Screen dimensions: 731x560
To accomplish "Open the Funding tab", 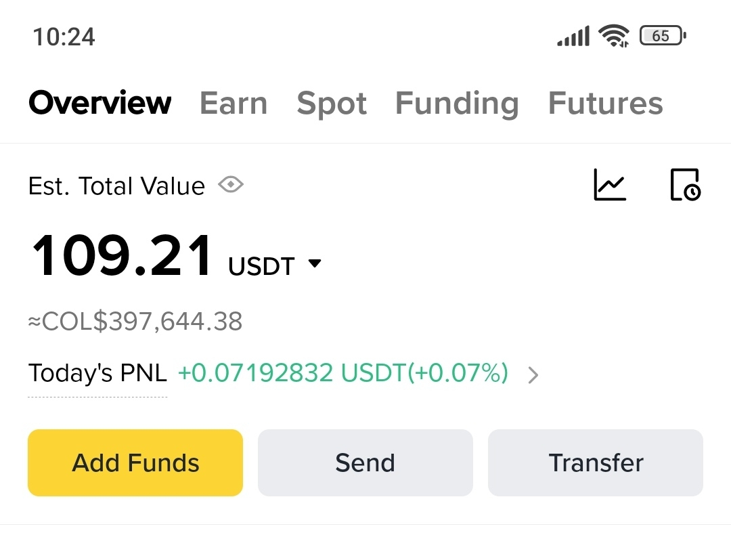I will 457,104.
